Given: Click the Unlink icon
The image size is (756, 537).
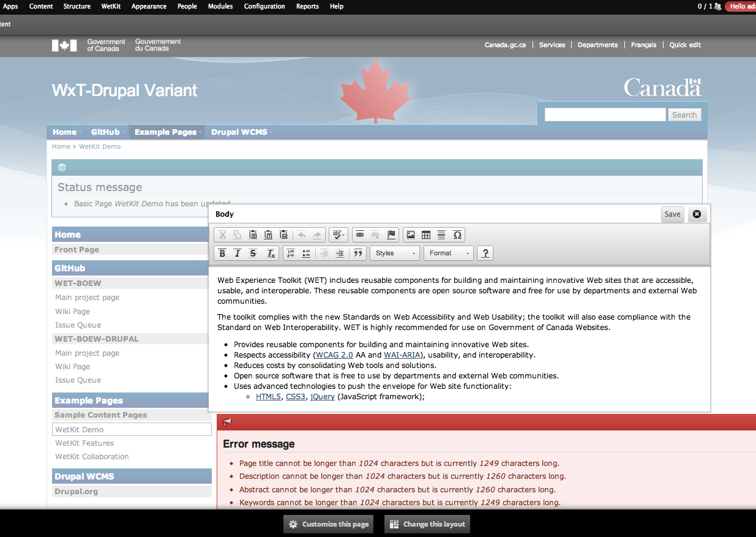Looking at the screenshot, I should tap(375, 235).
